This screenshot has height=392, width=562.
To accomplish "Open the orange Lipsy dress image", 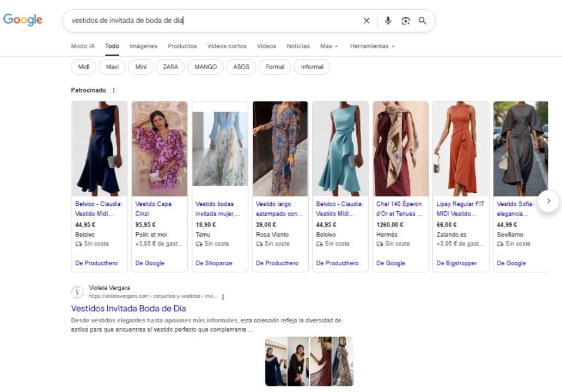I will click(461, 149).
